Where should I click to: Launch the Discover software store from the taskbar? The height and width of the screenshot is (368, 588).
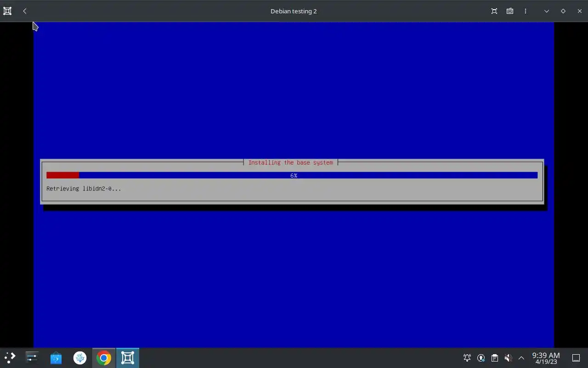click(x=56, y=358)
